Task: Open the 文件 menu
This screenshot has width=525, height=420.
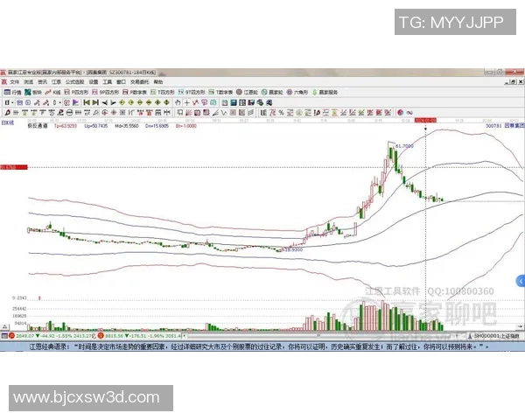Action: [x=13, y=81]
